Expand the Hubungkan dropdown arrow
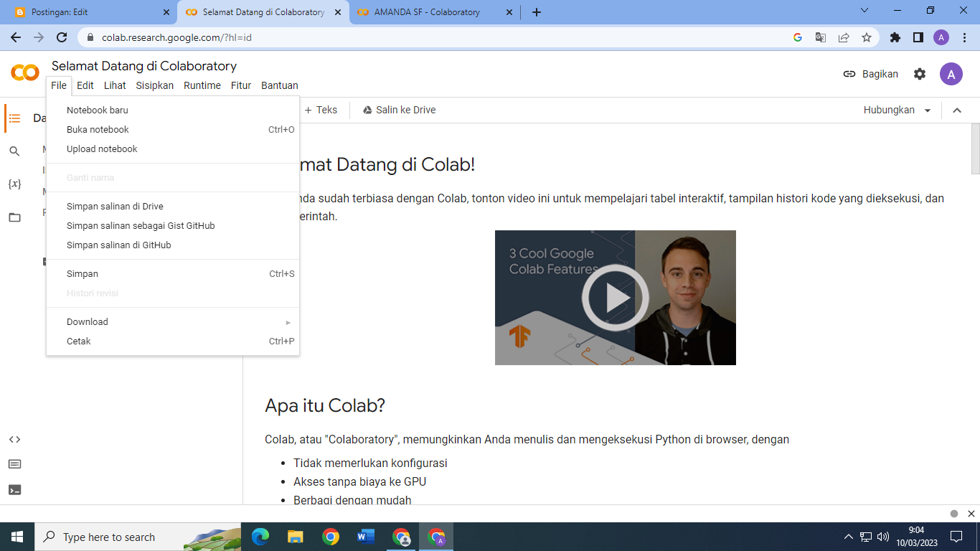This screenshot has height=551, width=980. (928, 110)
